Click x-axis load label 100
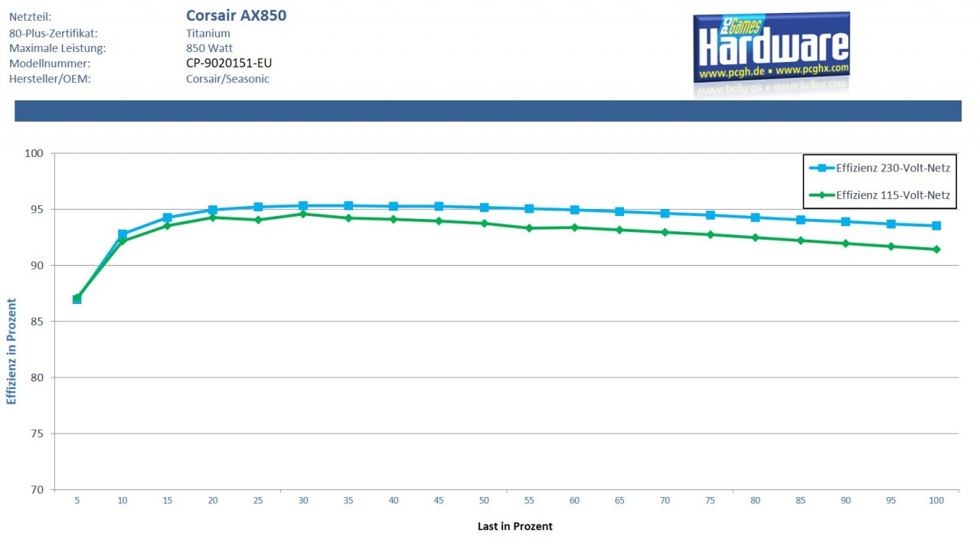Image resolution: width=980 pixels, height=559 pixels. tap(936, 501)
